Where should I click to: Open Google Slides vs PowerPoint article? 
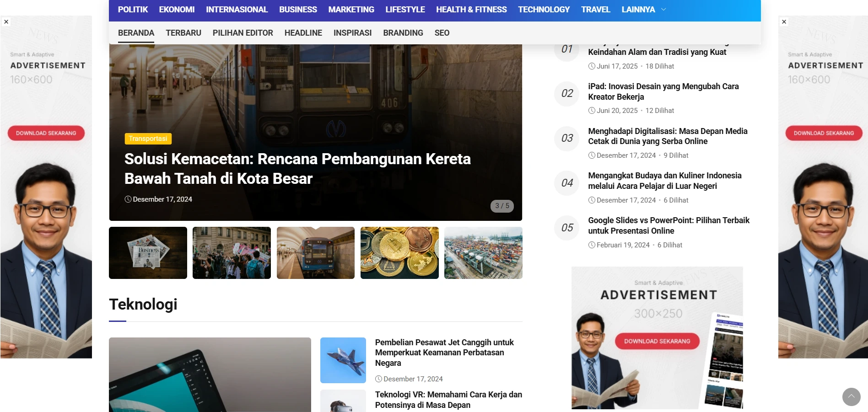(x=669, y=225)
